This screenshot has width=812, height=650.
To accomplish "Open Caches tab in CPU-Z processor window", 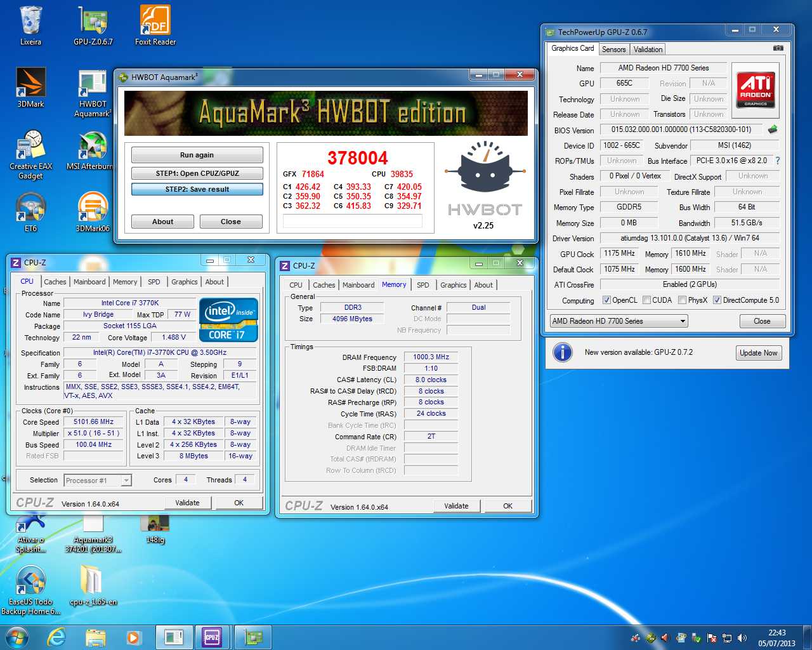I will [55, 282].
